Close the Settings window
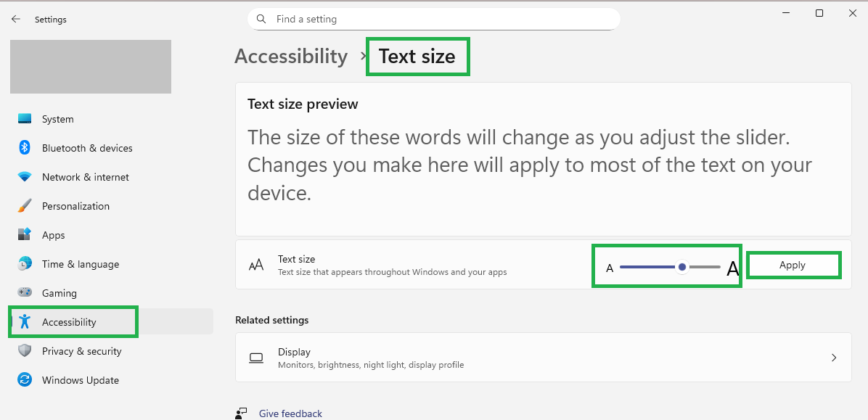The height and width of the screenshot is (420, 868). [x=853, y=13]
